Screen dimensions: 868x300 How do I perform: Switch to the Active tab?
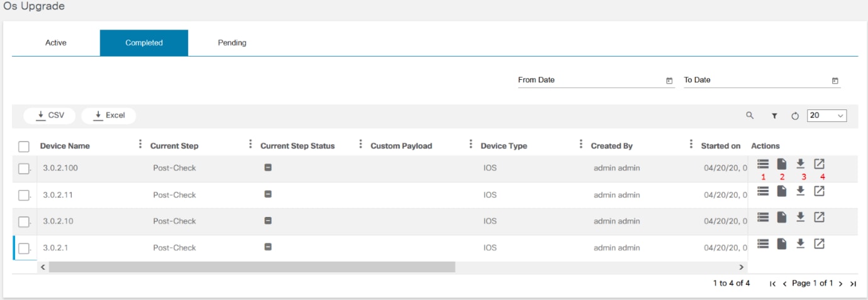tap(56, 43)
